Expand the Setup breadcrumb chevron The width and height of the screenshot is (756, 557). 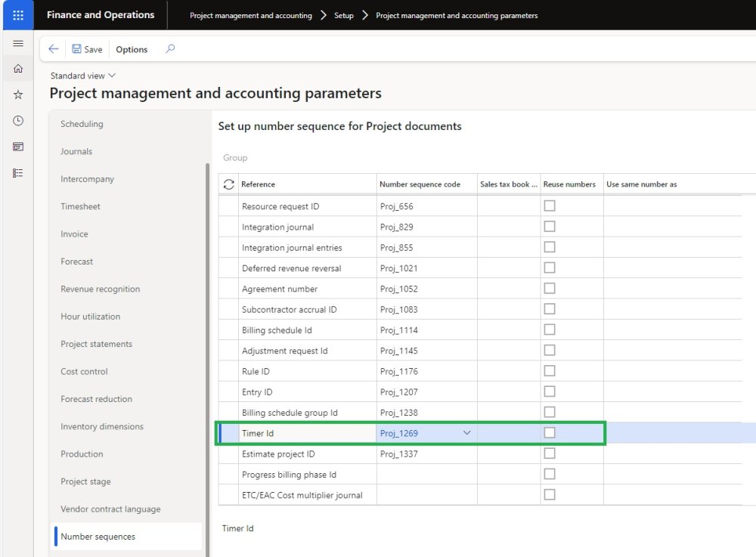[x=365, y=15]
